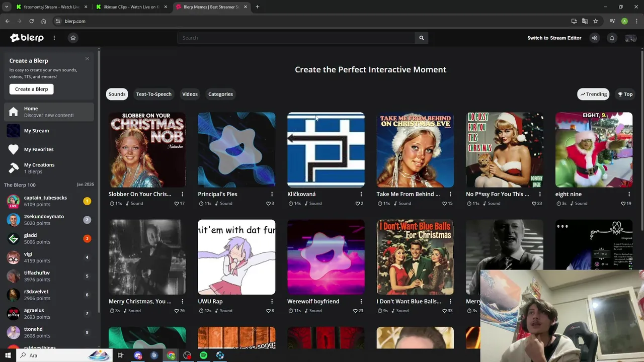Select the Text-To-Speech tab
The height and width of the screenshot is (362, 644).
pos(153,94)
